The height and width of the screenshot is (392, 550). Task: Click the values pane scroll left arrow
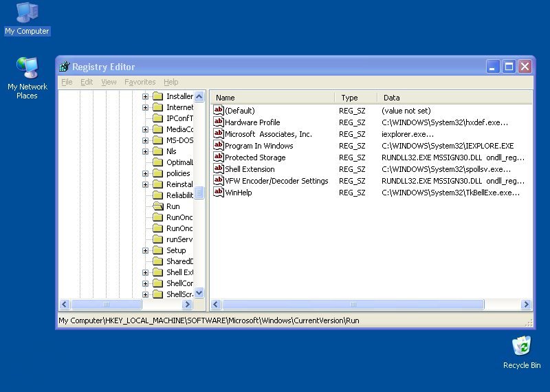216,304
